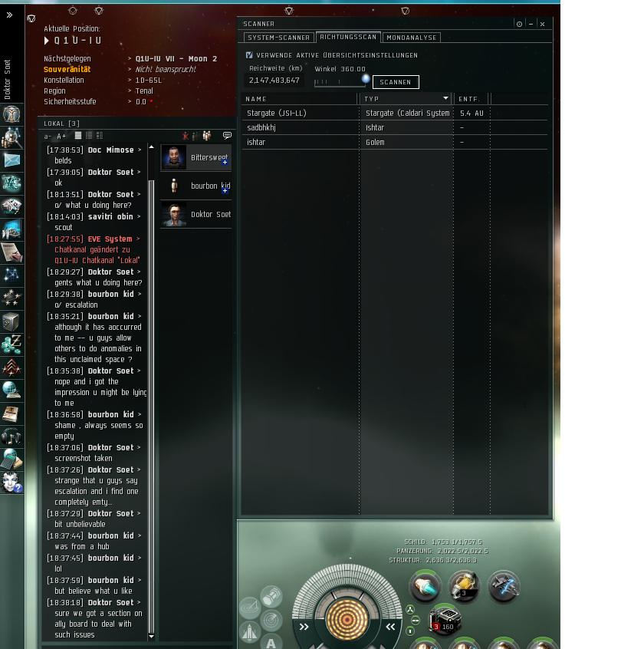Screen dimensions: 644x649
Task: Select second chat display mode list icon
Action: [89, 135]
